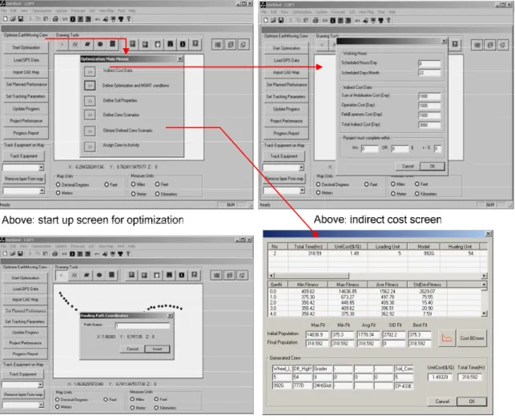Click >> beside Assign Crew to Activity
The image size is (515, 420).
pos(90,146)
